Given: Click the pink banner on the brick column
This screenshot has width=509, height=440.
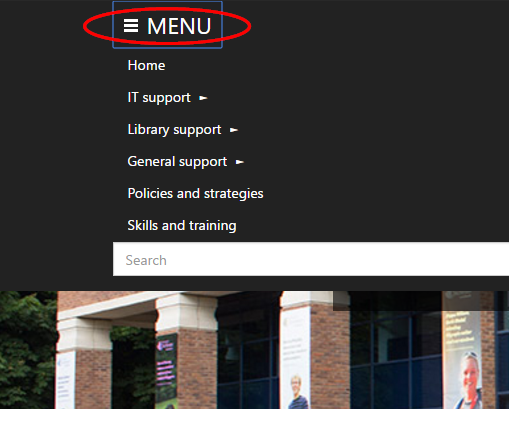Looking at the screenshot, I should (x=166, y=370).
